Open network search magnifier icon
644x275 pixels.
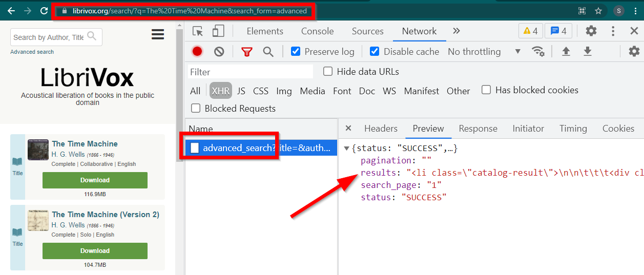268,51
